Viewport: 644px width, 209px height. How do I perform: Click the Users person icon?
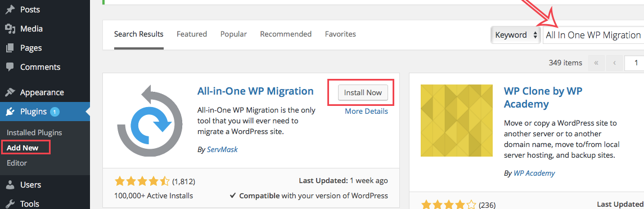pyautogui.click(x=10, y=185)
